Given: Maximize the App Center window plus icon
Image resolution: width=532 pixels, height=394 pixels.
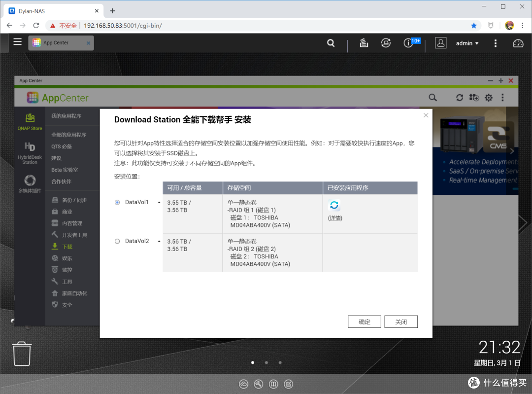Looking at the screenshot, I should click(500, 80).
